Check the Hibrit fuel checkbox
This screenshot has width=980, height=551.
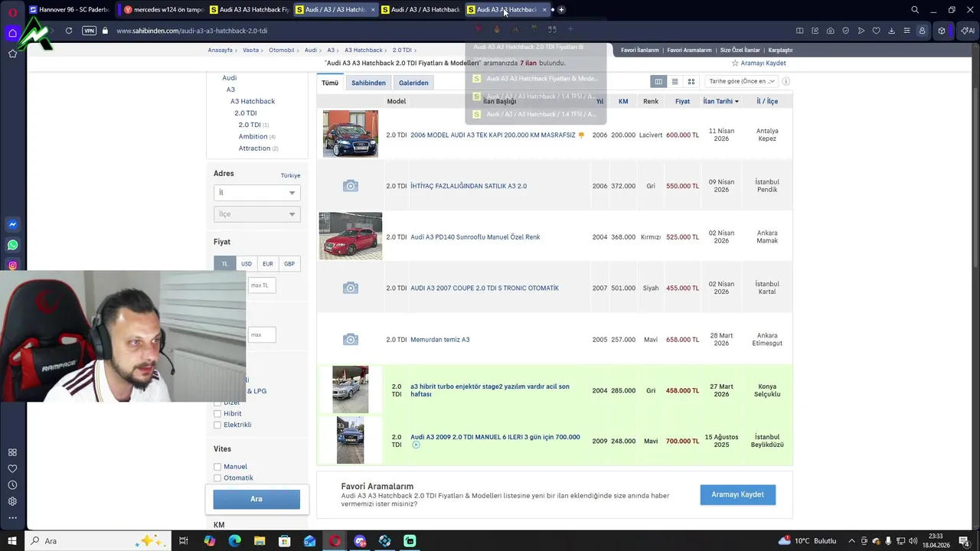(x=217, y=414)
